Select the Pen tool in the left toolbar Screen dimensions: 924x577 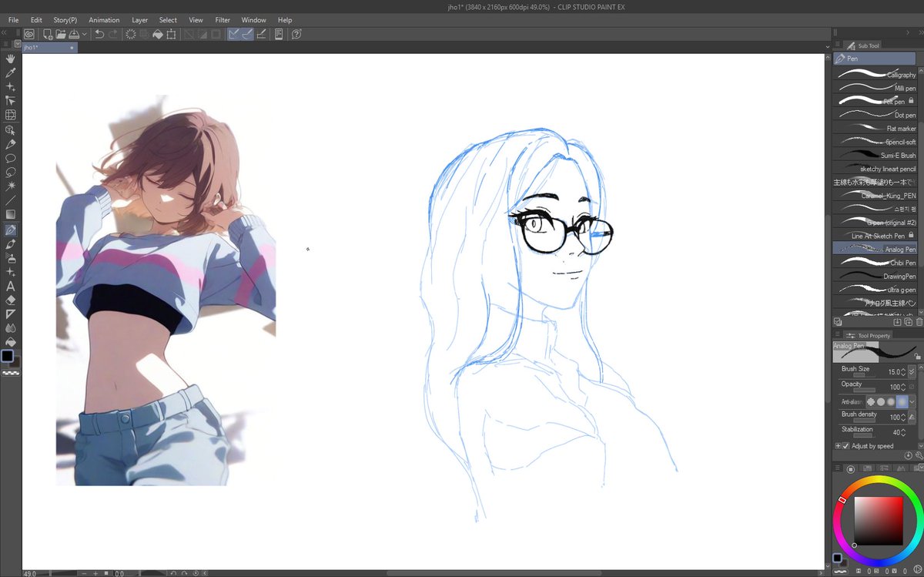pos(11,230)
